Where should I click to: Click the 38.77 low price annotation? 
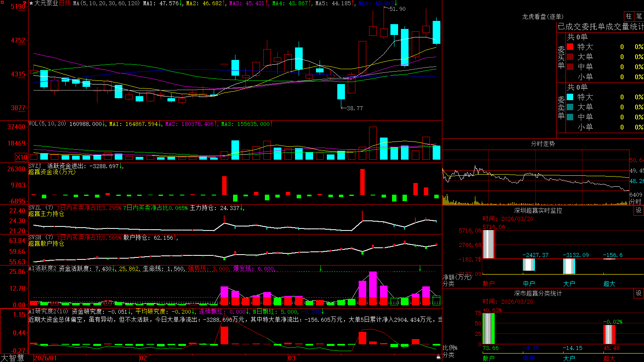pyautogui.click(x=355, y=108)
